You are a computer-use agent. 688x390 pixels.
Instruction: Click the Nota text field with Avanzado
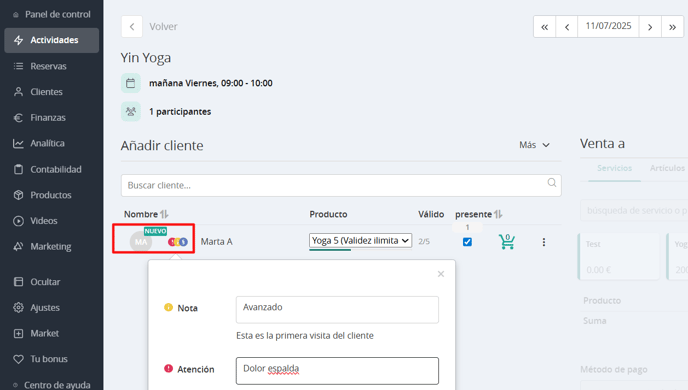[x=337, y=310]
